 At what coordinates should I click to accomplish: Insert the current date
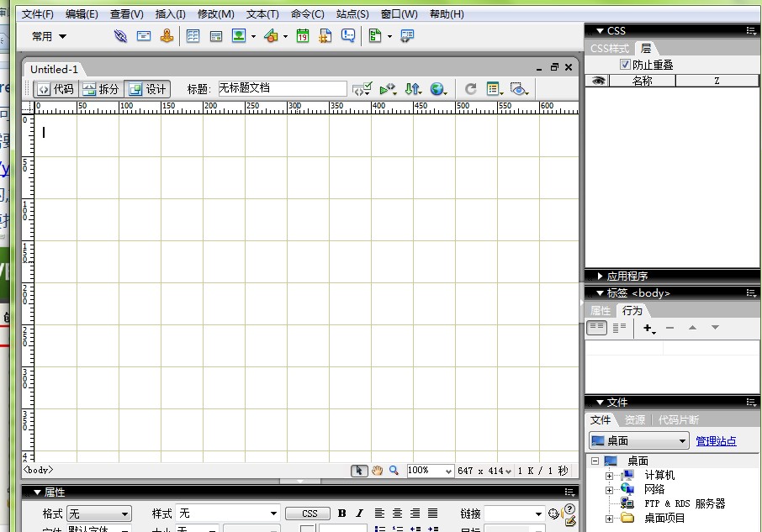(x=302, y=36)
